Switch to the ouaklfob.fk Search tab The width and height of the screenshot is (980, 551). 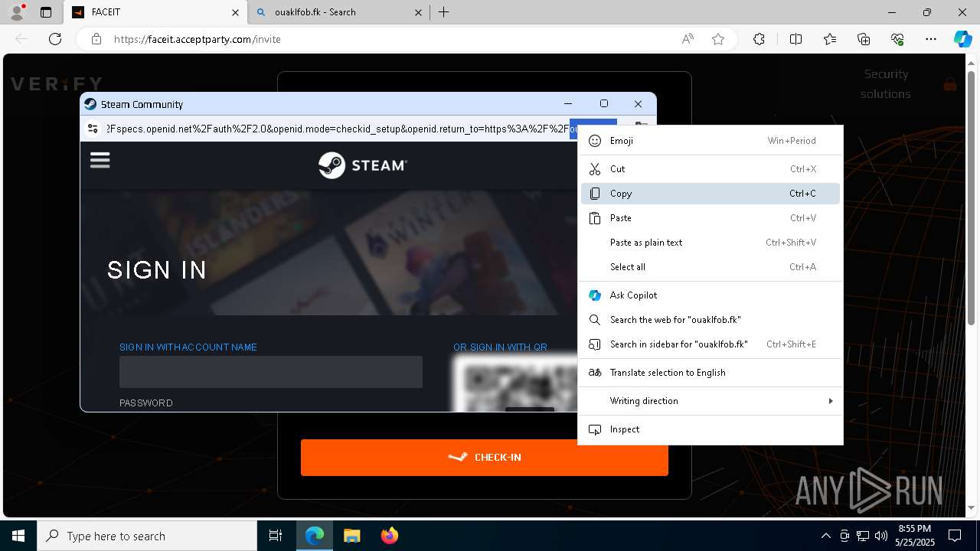[x=340, y=12]
